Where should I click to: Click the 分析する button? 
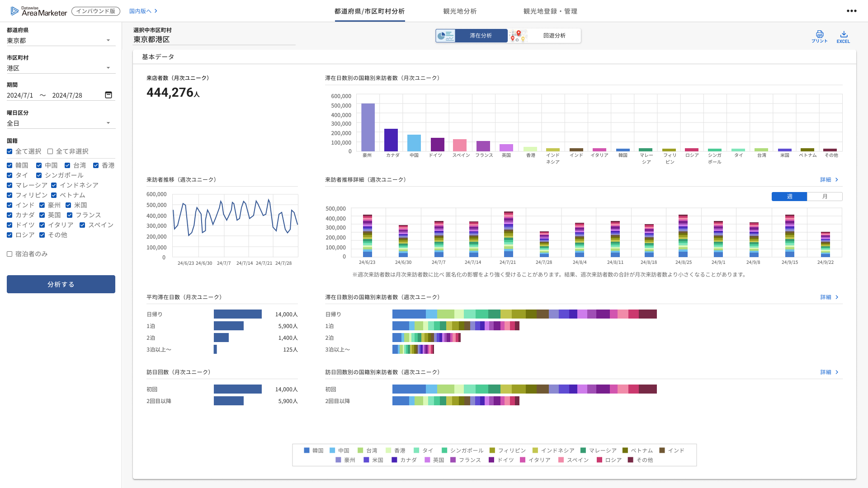[61, 284]
